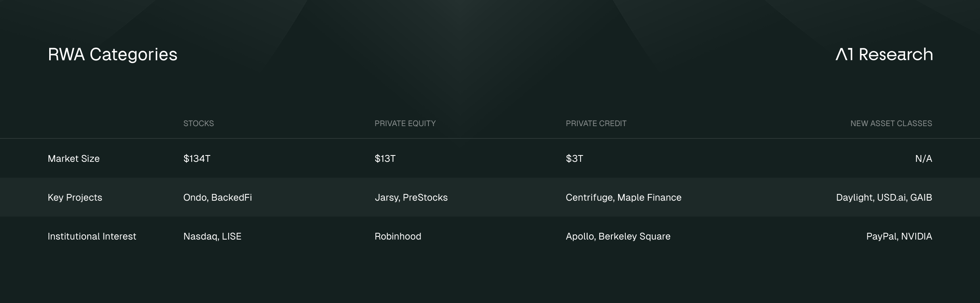
Task: Select the PRIVATE CREDIT column header
Action: pos(596,123)
